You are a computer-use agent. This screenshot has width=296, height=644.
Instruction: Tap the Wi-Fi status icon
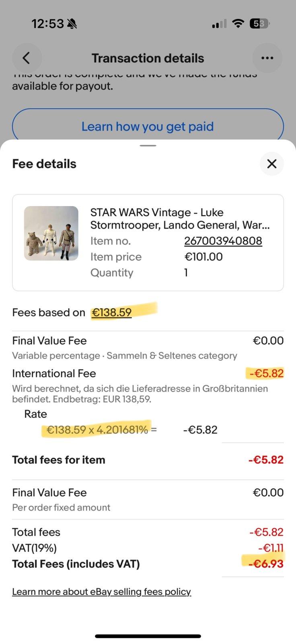tap(238, 24)
